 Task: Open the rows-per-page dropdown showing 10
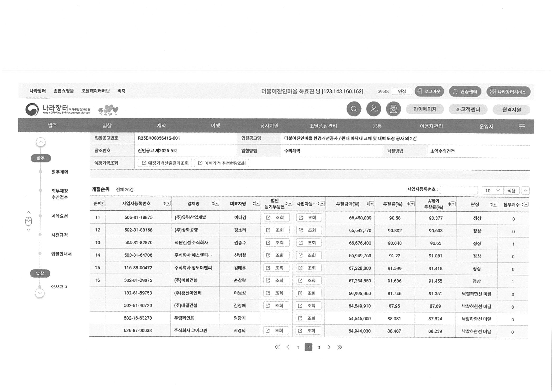tap(492, 191)
